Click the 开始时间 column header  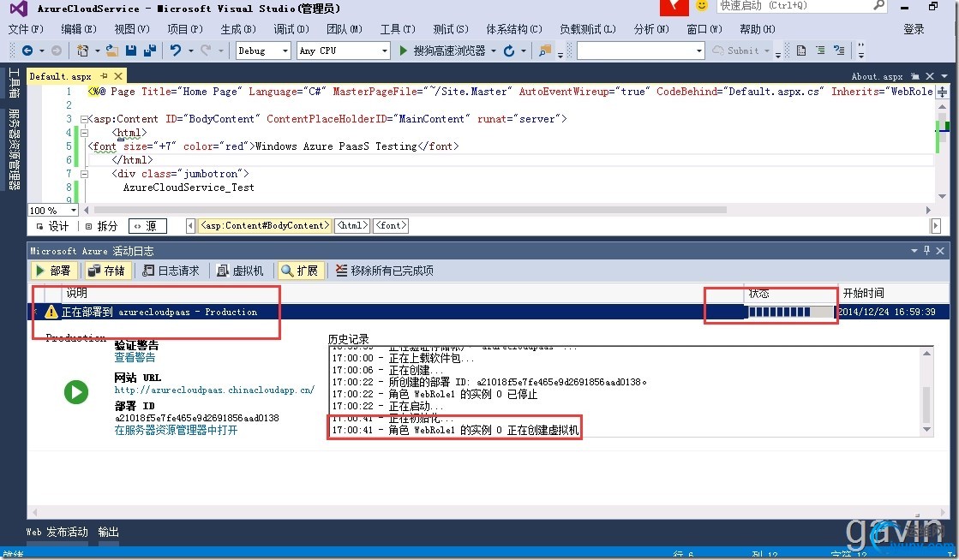pos(863,294)
